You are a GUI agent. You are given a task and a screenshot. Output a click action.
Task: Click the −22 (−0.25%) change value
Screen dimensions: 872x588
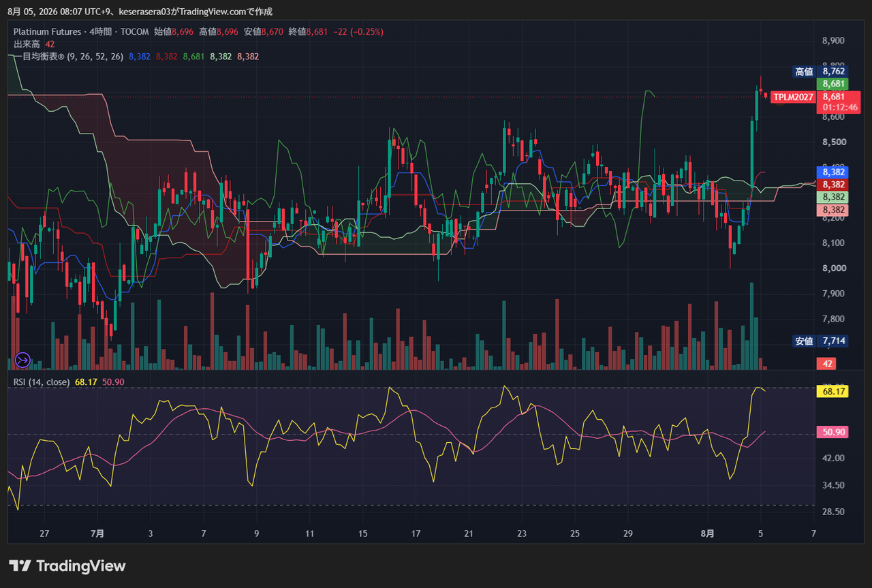coord(358,31)
